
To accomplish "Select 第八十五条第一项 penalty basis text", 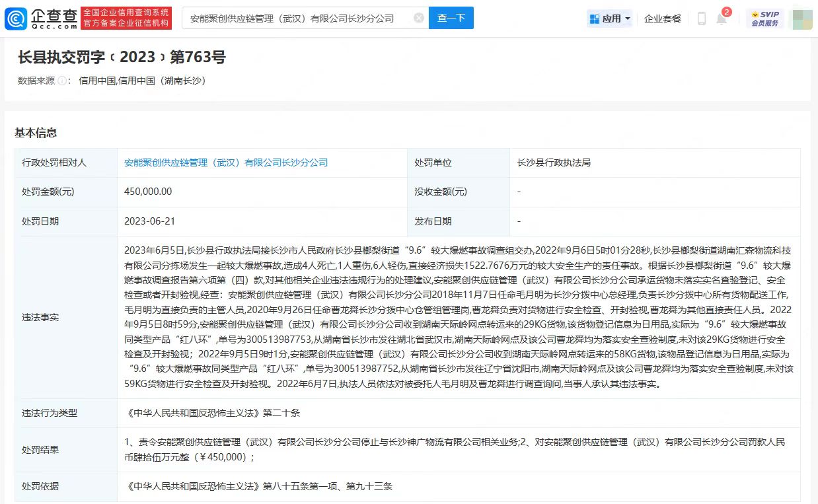I will click(x=258, y=486).
